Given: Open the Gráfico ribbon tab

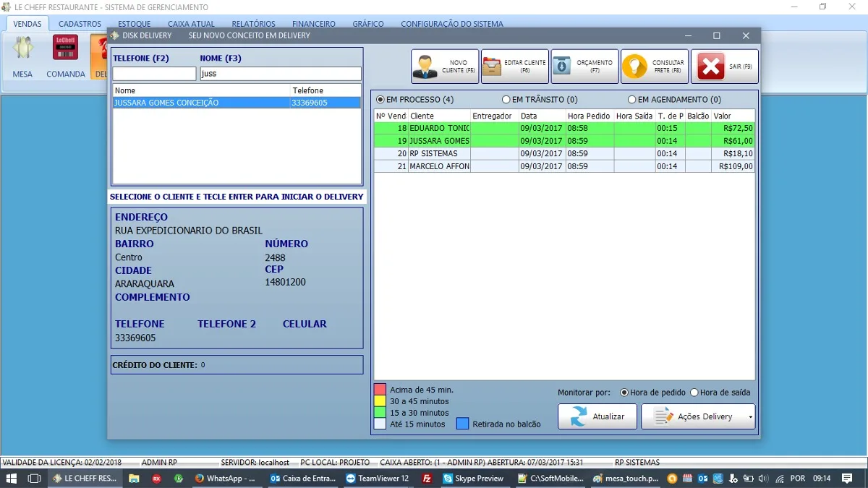Looking at the screenshot, I should (x=368, y=24).
